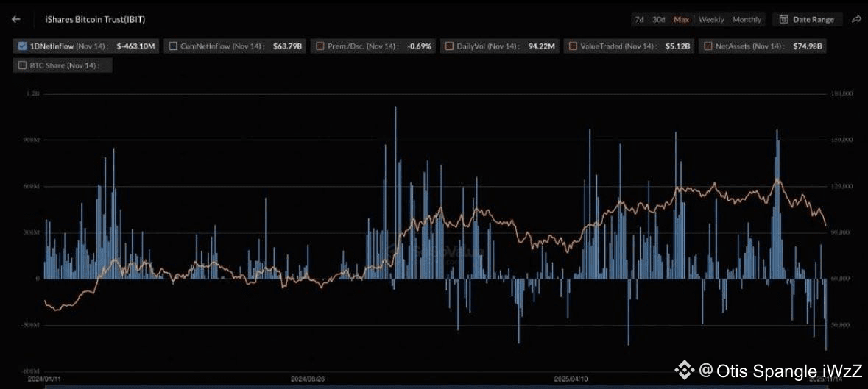
Task: Click the 900M left axis label
Action: click(x=32, y=140)
